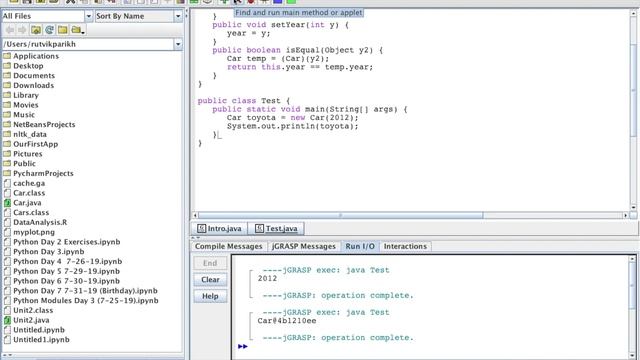Click the editor scroll-left arrow

pos(195,215)
